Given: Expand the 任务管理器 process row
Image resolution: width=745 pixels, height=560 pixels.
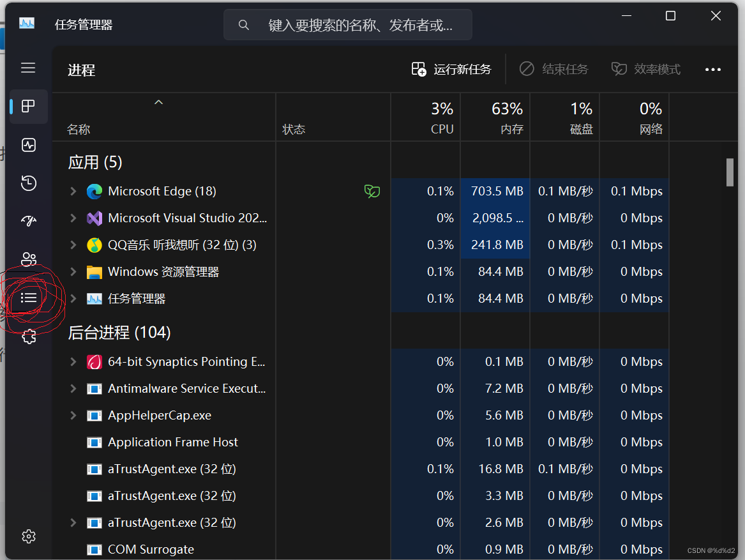Looking at the screenshot, I should (73, 299).
